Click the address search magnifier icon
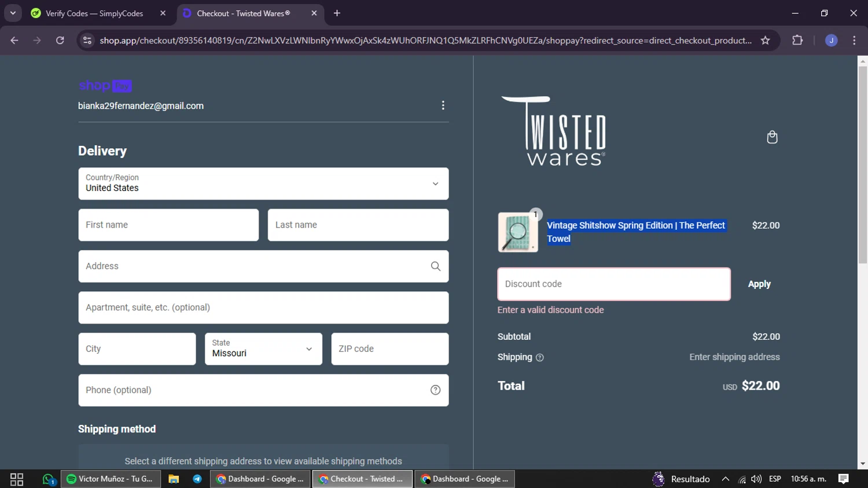The image size is (868, 488). tap(436, 266)
